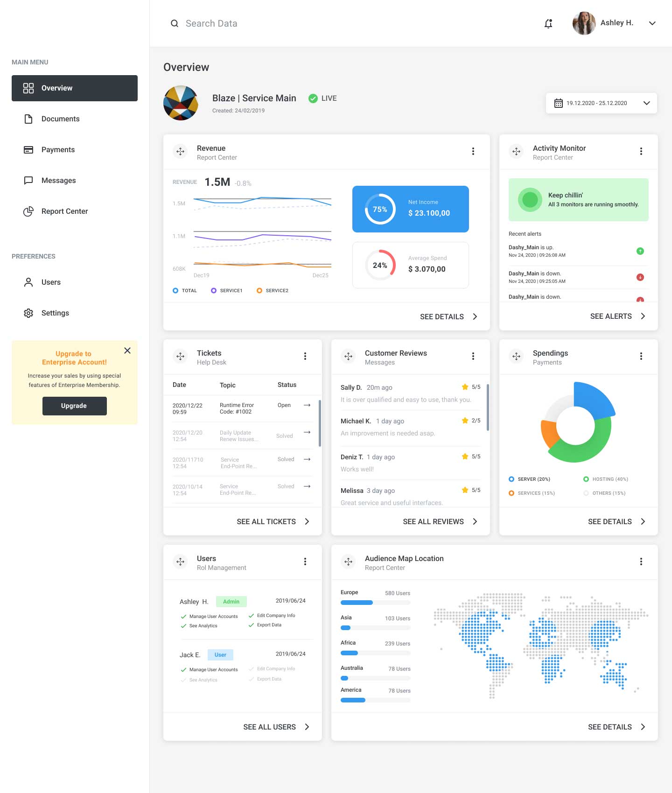Open Audience Map Location options menu
672x793 pixels.
click(641, 561)
